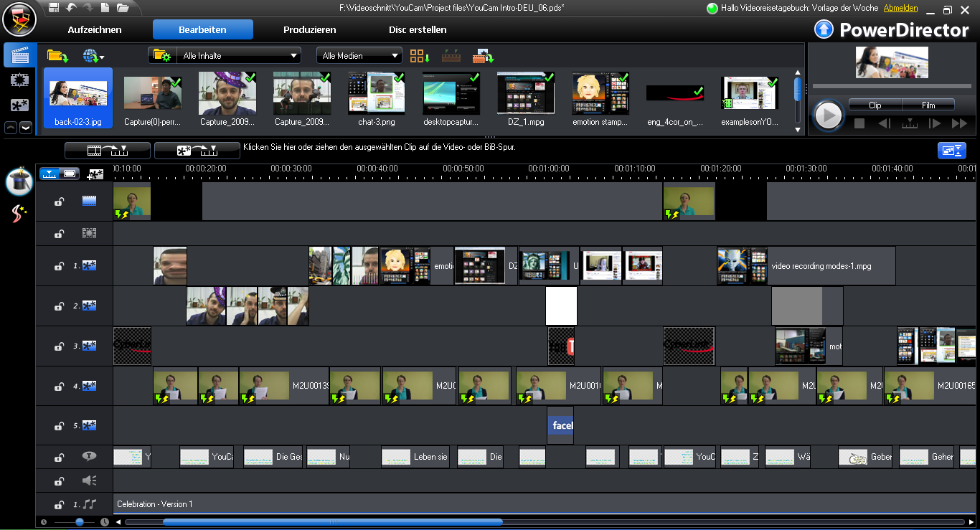Open the Alle Inhalte dropdown
The height and width of the screenshot is (530, 980).
click(238, 55)
